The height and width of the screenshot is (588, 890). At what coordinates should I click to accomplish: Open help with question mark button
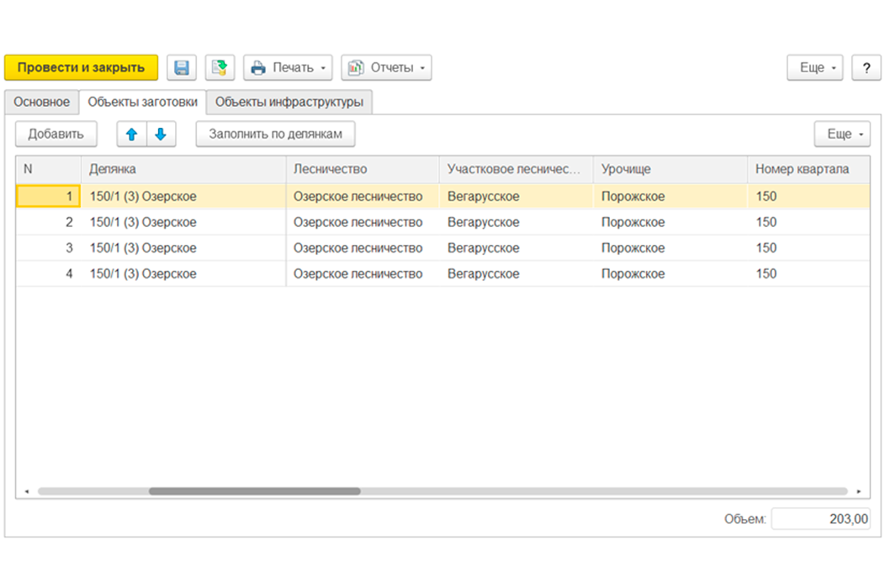[866, 67]
